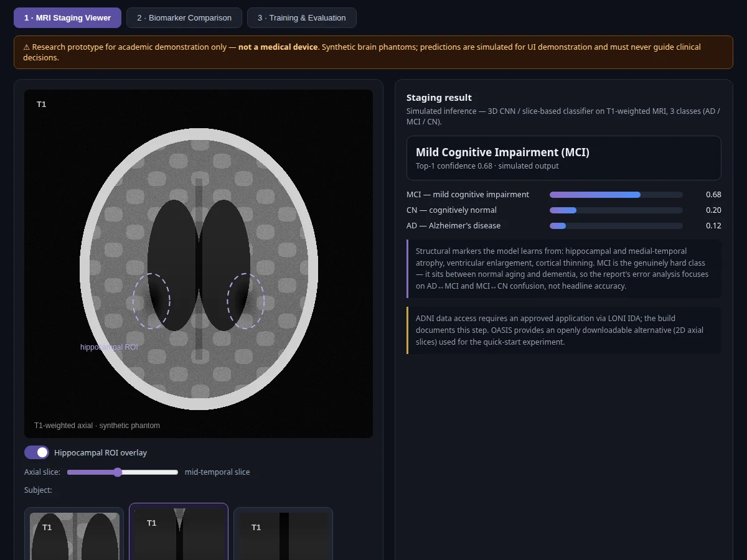Click the left hippocampal ROI ellipse
The width and height of the screenshot is (747, 560).
pyautogui.click(x=151, y=301)
